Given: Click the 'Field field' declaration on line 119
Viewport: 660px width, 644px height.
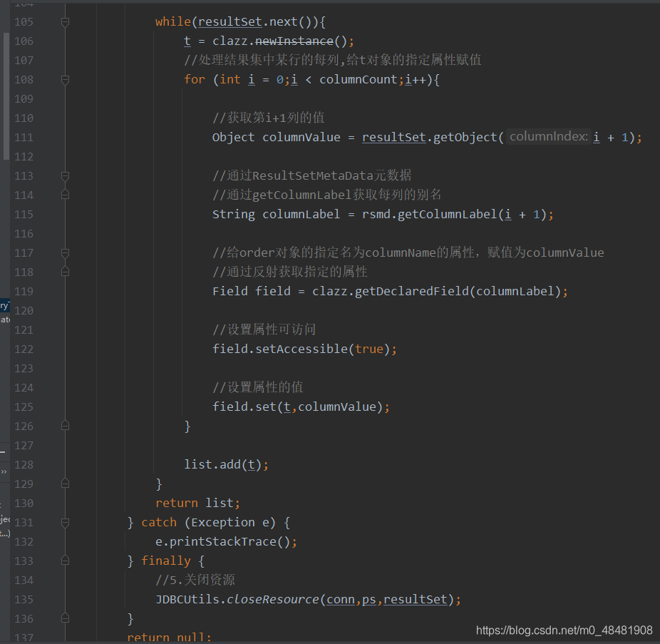Looking at the screenshot, I should [x=252, y=292].
